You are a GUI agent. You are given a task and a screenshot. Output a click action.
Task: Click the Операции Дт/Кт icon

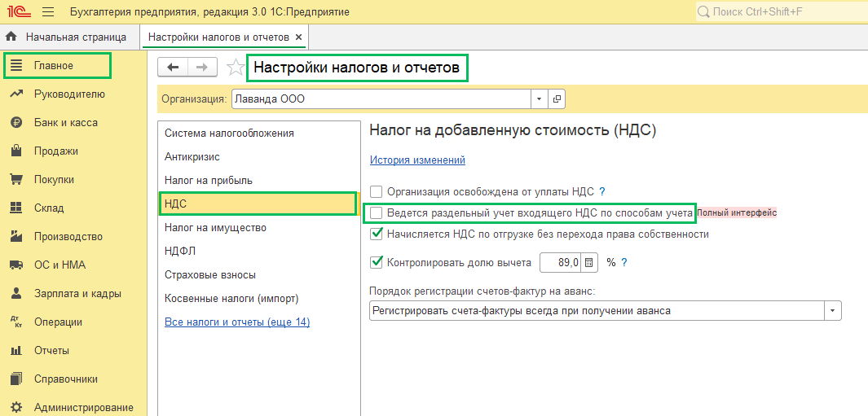tap(16, 322)
